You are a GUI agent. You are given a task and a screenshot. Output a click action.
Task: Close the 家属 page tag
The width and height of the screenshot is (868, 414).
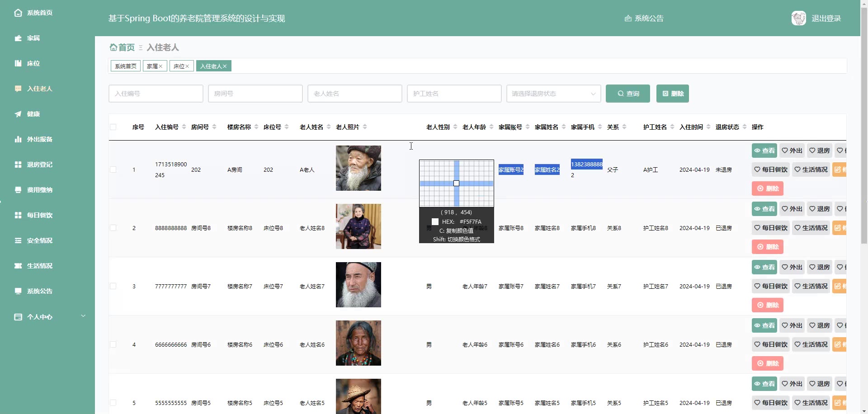tap(160, 66)
